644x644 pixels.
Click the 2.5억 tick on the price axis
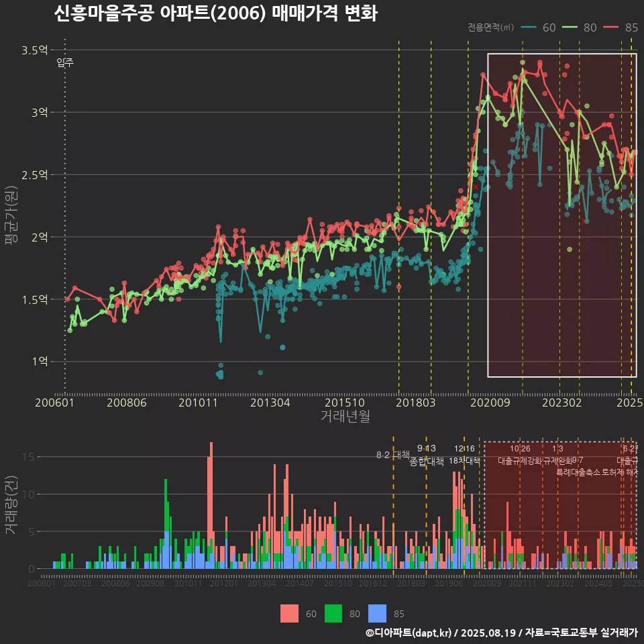[34, 174]
